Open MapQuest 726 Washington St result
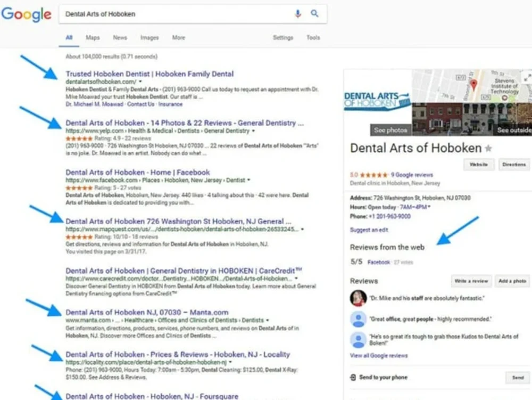Screen dimensions: 532x400 [x=178, y=222]
